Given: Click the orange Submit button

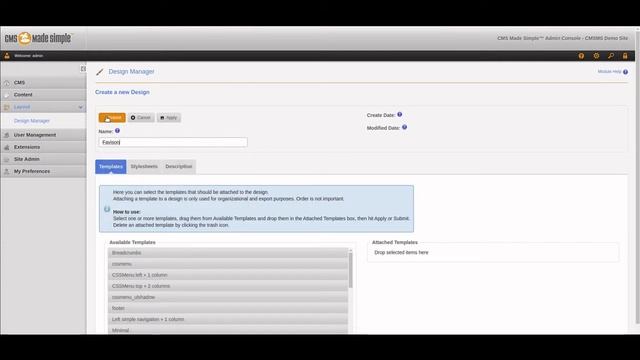Looking at the screenshot, I should pyautogui.click(x=112, y=118).
